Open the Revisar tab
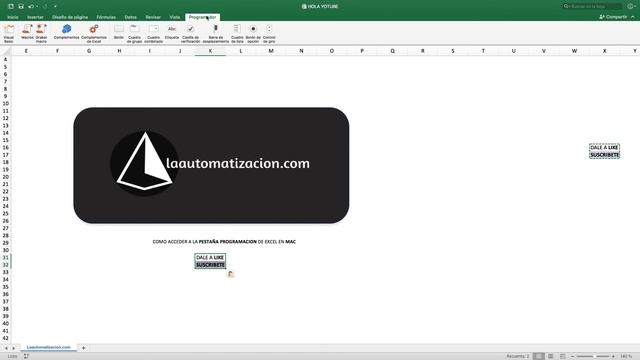This screenshot has height=360, width=640. point(153,17)
